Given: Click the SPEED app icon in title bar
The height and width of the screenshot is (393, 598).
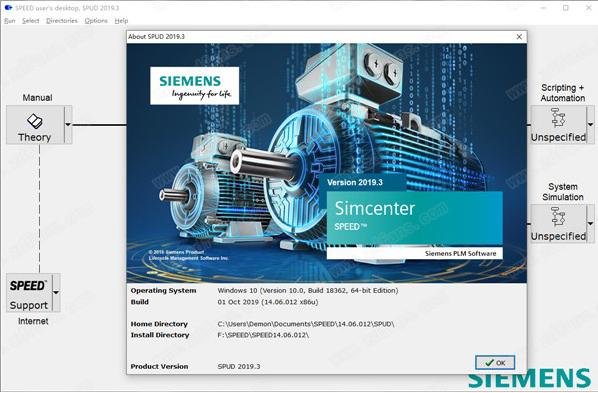Looking at the screenshot, I should tap(8, 7).
